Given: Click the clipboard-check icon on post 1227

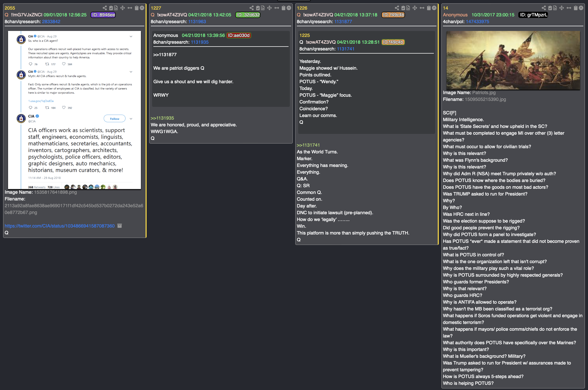Looking at the screenshot, I should pyautogui.click(x=258, y=8).
